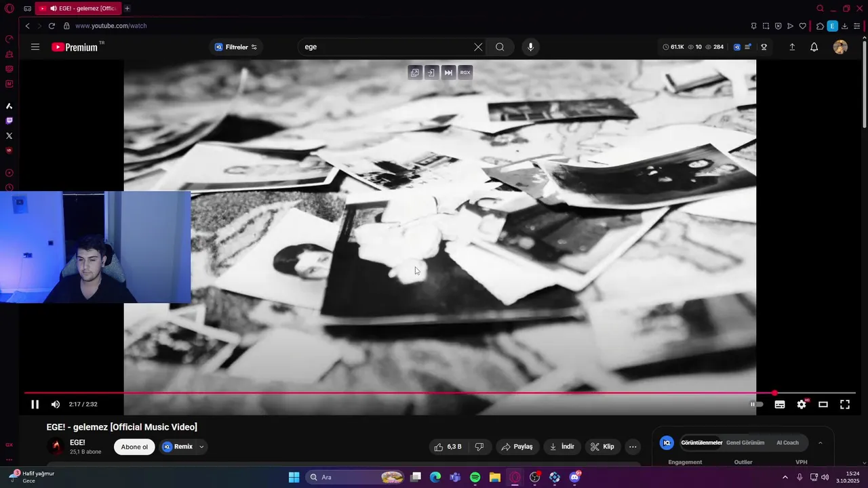Open the EGE! channel name link
Screen dimensions: 868x488
tap(77, 443)
